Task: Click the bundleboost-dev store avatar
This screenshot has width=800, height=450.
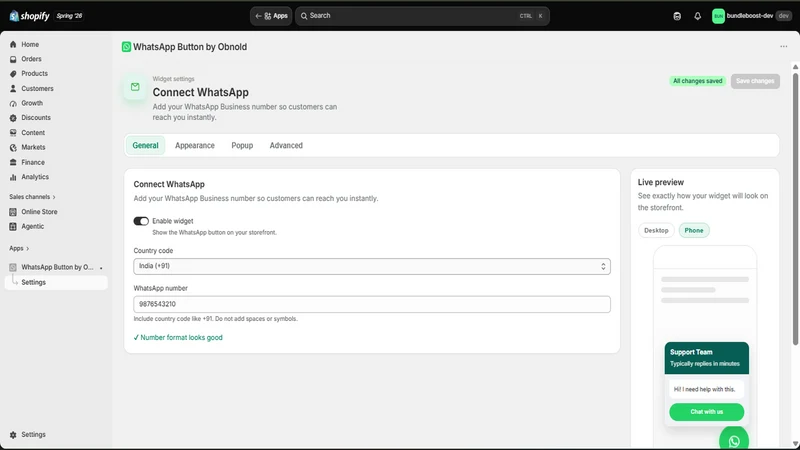Action: pos(718,16)
